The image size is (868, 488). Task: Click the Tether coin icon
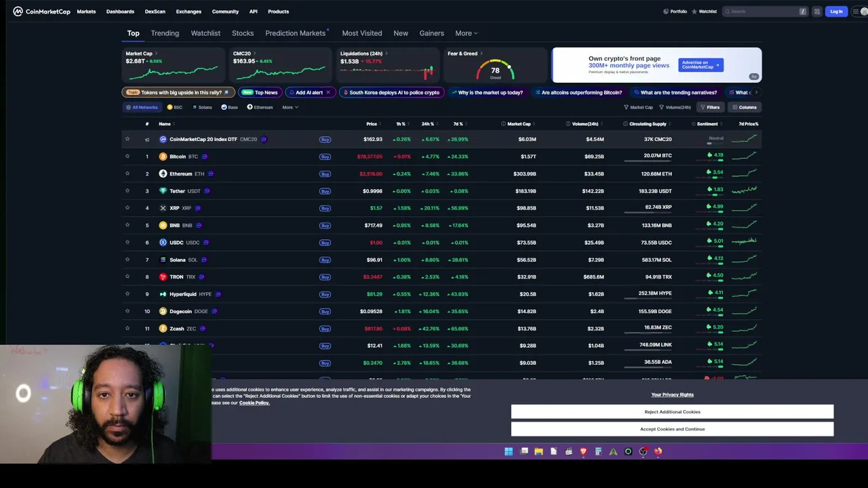coord(163,191)
